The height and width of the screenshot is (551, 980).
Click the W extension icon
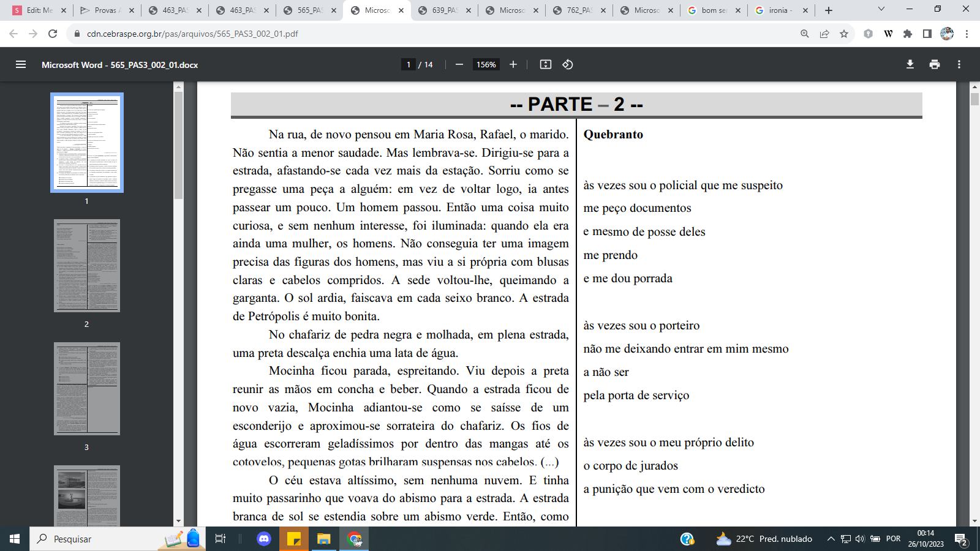point(888,34)
